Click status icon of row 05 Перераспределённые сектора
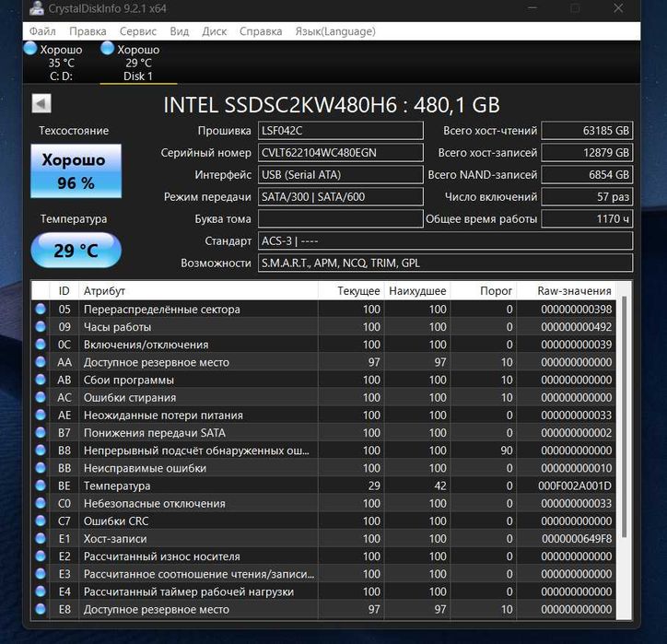The image size is (667, 644). pyautogui.click(x=41, y=309)
